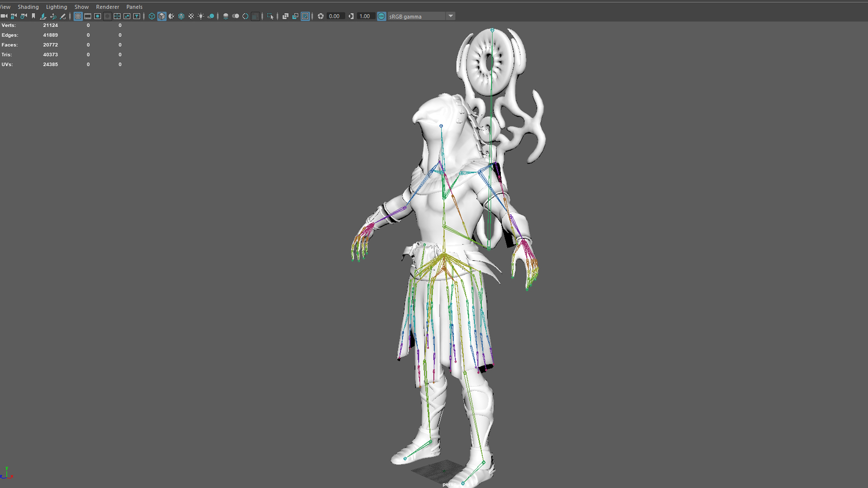Open the Renderer menu
Screen dimensions: 868x488
coord(108,7)
